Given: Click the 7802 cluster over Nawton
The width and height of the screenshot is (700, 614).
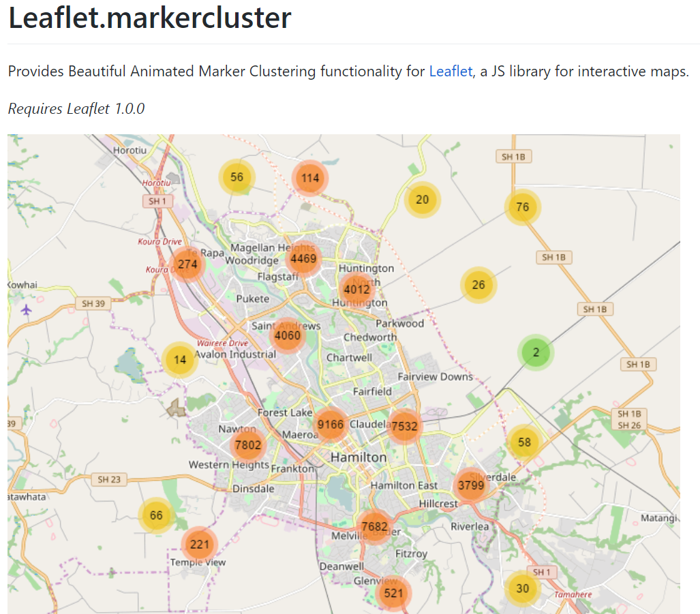Looking at the screenshot, I should pyautogui.click(x=248, y=445).
